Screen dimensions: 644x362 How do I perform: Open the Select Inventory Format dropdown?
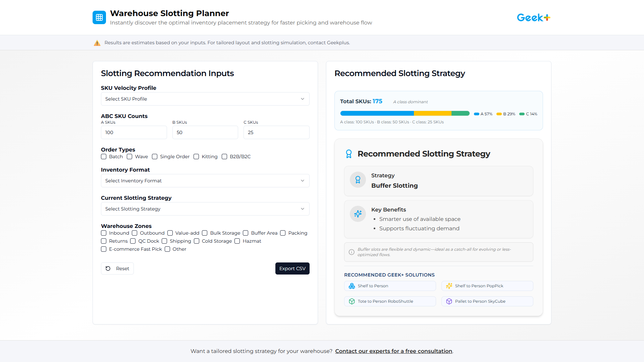205,181
